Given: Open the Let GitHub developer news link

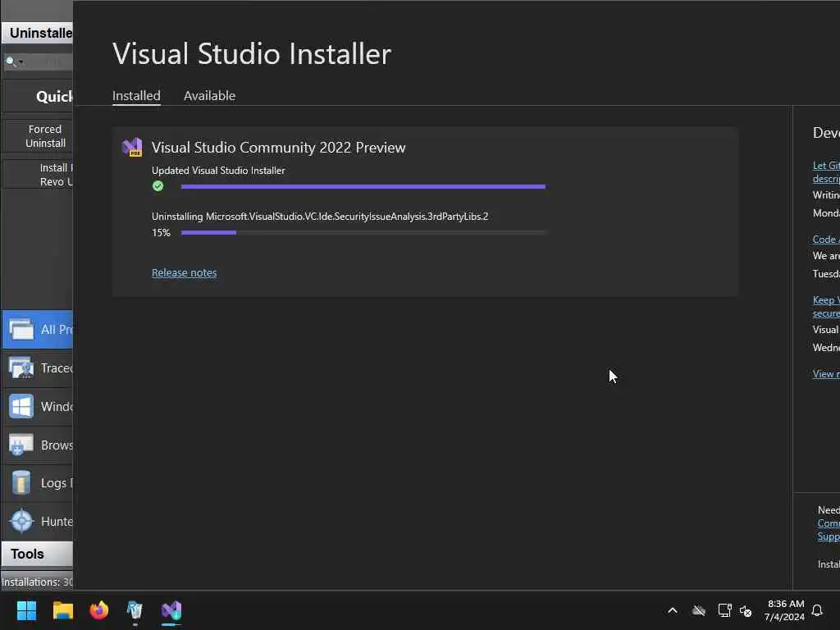Looking at the screenshot, I should (826, 172).
